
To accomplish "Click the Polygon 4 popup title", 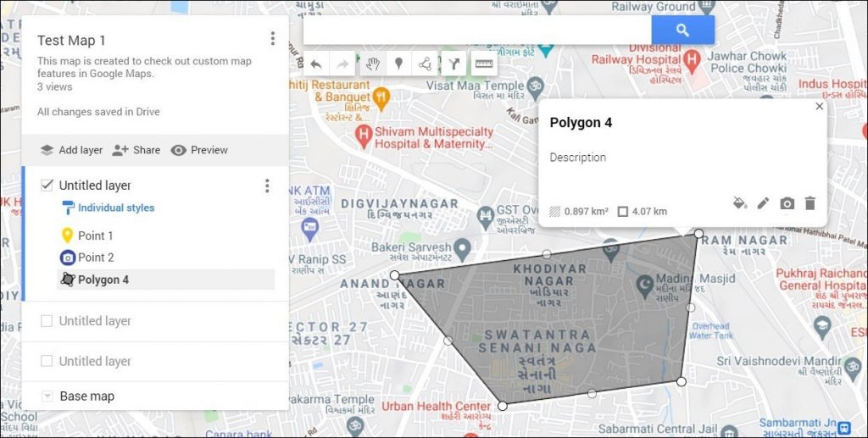I will (581, 123).
